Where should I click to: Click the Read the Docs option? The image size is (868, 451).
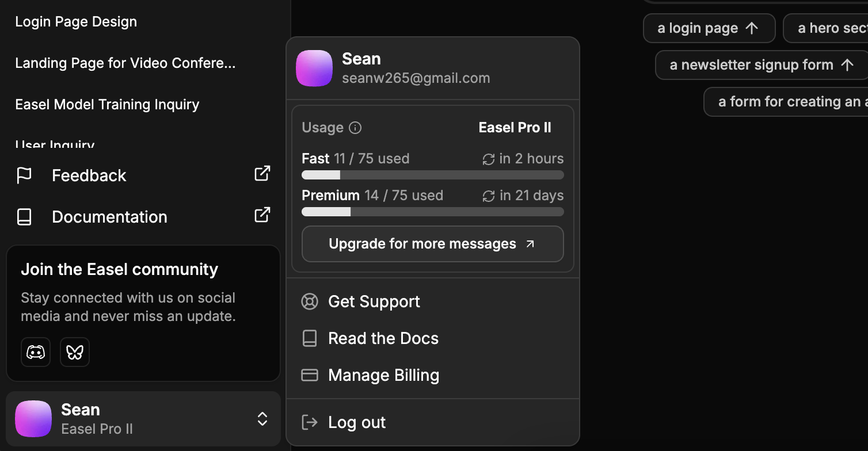[383, 338]
